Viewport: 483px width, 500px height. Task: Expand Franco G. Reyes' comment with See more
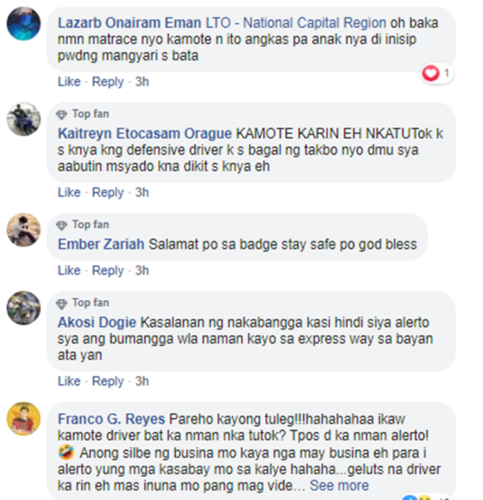pyautogui.click(x=339, y=485)
